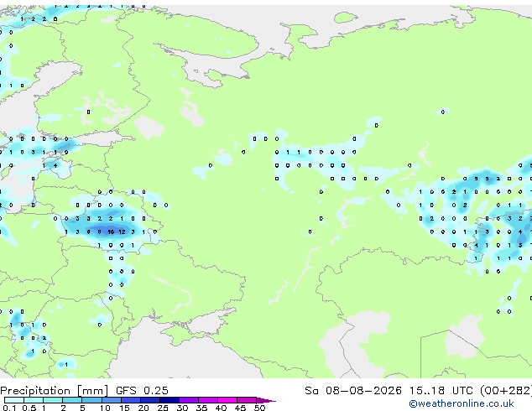Screen dimensions: 532x411
Task: Click the above-50 mm legend arrow tip
Action: (266, 400)
